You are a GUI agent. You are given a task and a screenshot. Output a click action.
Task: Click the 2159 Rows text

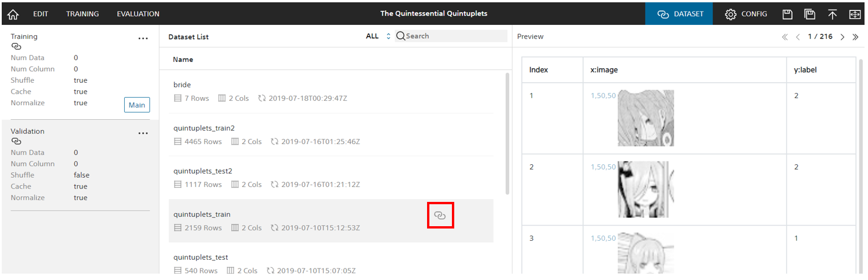203,228
